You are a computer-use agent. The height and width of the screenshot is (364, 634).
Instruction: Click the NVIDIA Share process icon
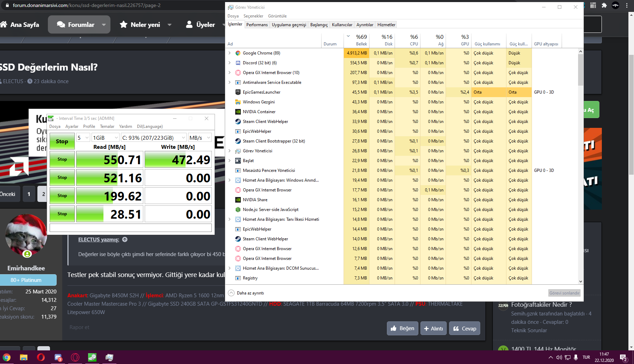[238, 200]
